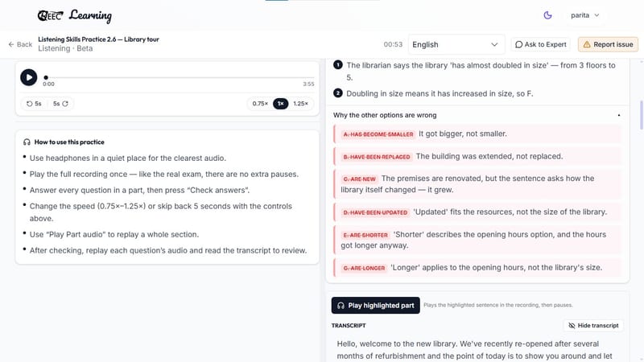The height and width of the screenshot is (362, 644).
Task: Play the audio recording
Action: (x=29, y=77)
